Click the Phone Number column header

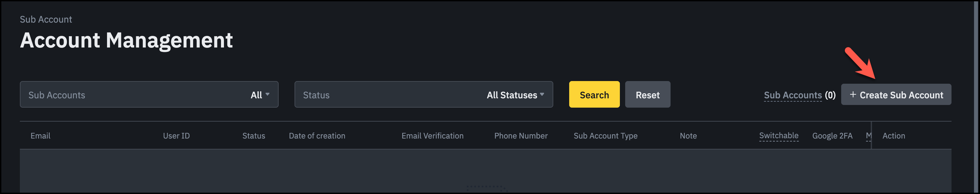point(521,136)
